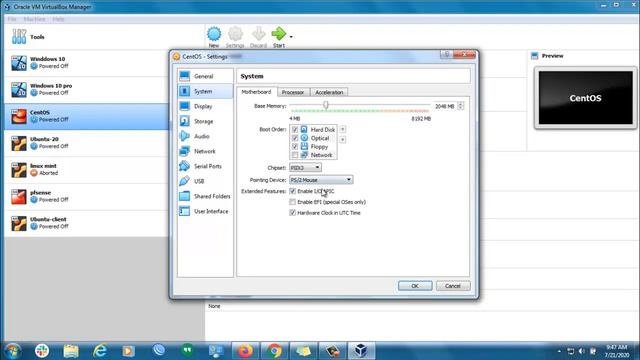640x360 pixels.
Task: Switch to the Acceleration tab
Action: tap(329, 92)
